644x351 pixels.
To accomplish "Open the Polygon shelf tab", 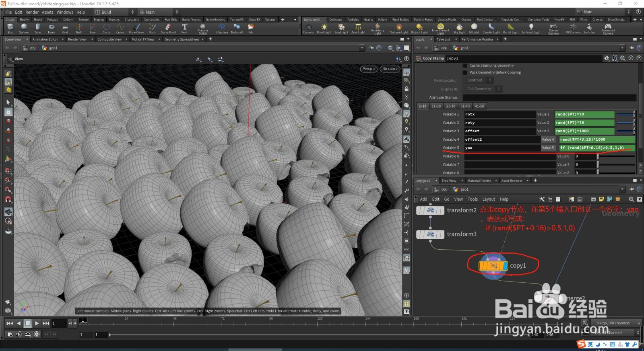I will 52,20.
